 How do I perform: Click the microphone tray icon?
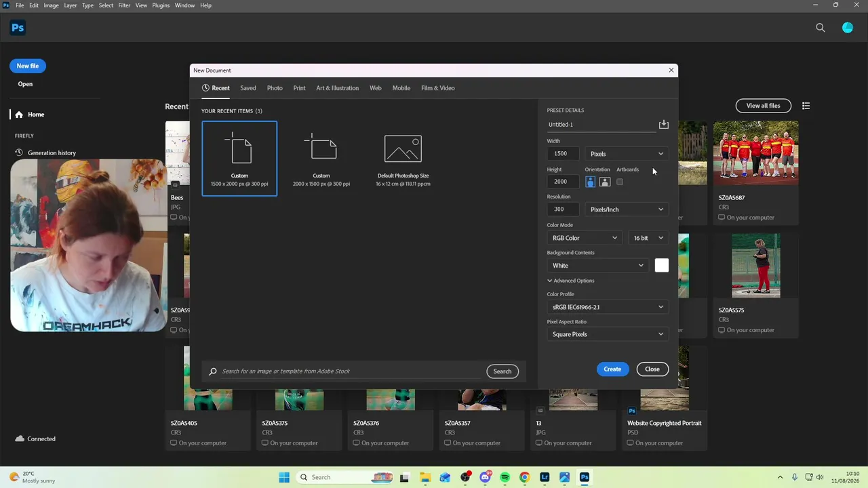pos(794,477)
